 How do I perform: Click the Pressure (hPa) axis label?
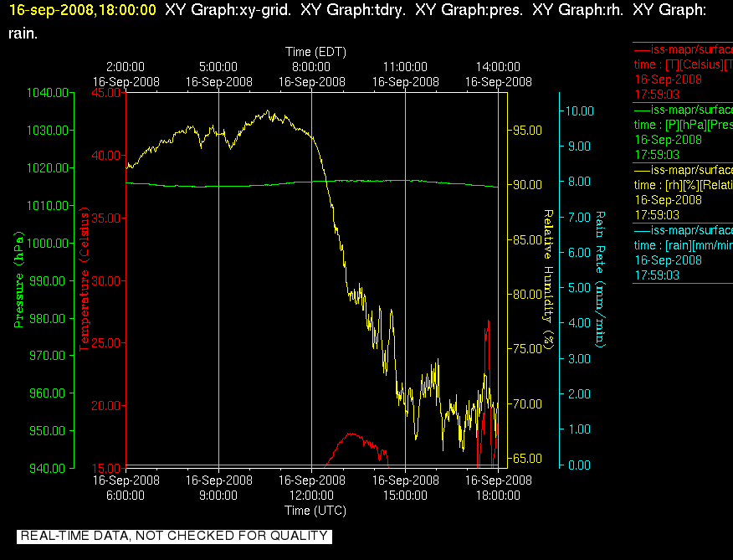click(x=18, y=280)
